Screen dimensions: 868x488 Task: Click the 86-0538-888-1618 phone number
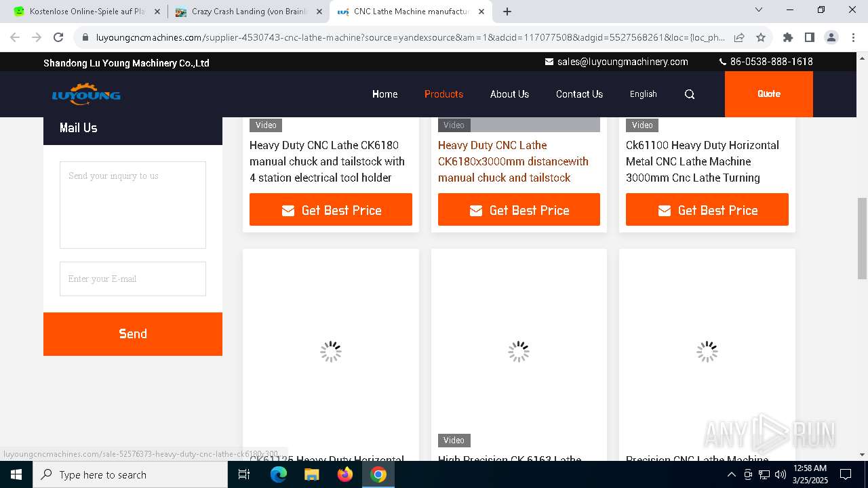771,62
